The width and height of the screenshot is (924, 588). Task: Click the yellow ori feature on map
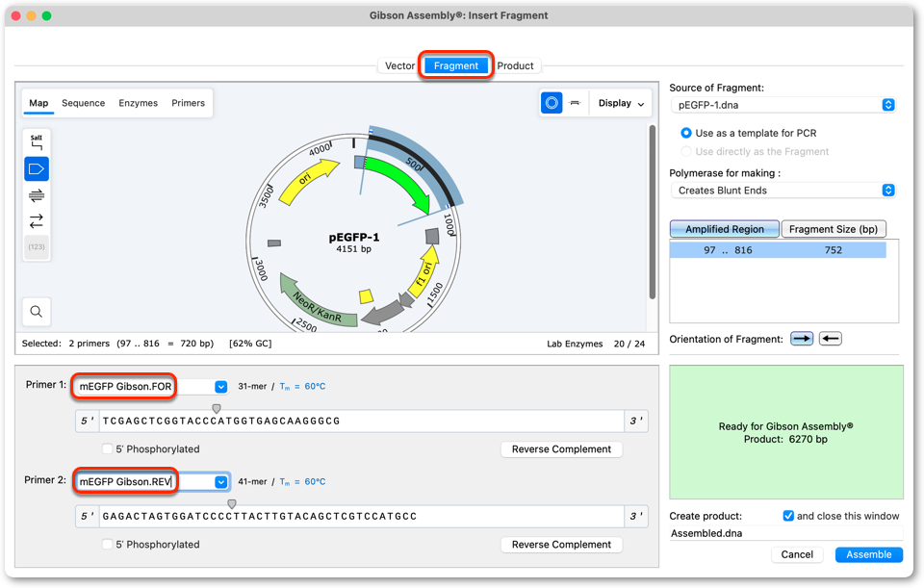306,179
